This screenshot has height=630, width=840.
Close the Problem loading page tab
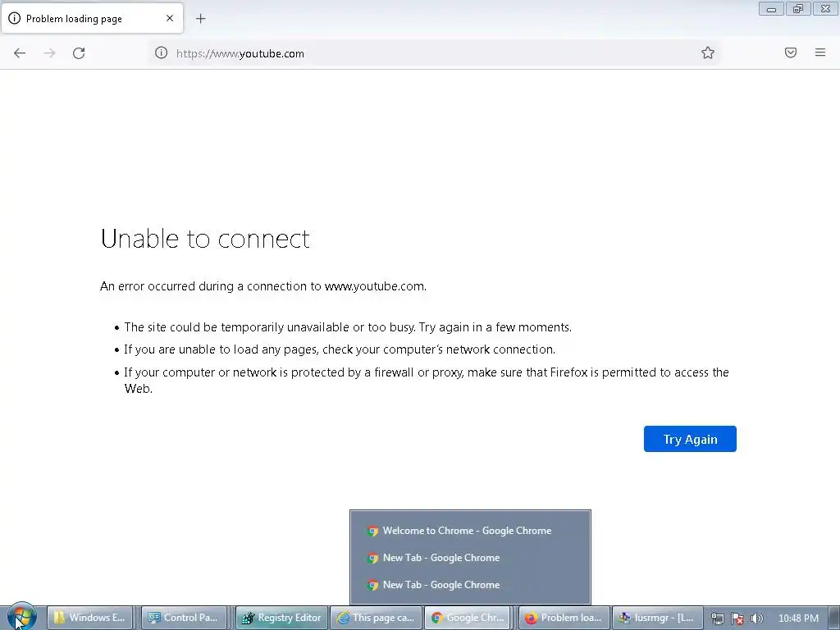tap(170, 18)
